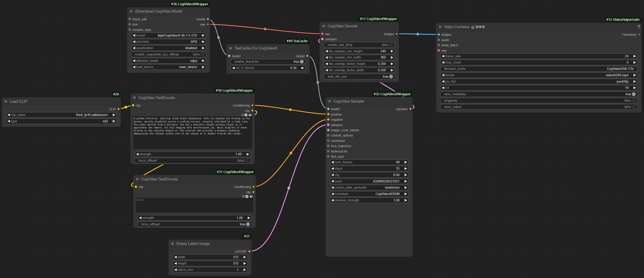Click the collapse dot on Load CLIP node
The height and width of the screenshot is (278, 644).
tap(6, 101)
